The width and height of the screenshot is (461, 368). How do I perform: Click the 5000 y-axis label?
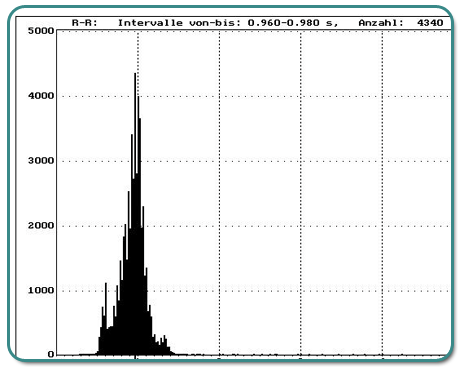pyautogui.click(x=41, y=31)
